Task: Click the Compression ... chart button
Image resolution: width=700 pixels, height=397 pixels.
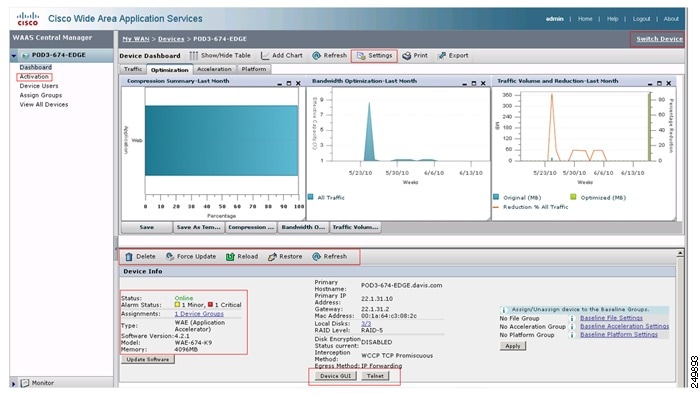Action: click(x=251, y=227)
